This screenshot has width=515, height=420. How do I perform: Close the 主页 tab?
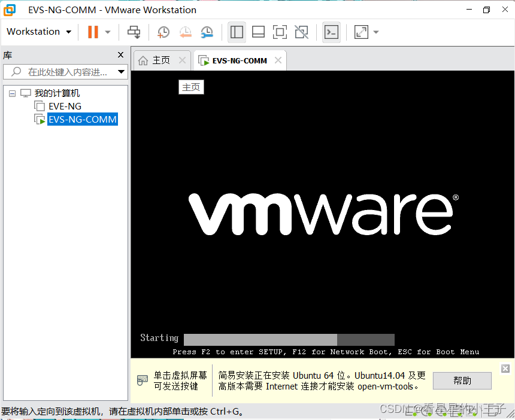(x=182, y=60)
